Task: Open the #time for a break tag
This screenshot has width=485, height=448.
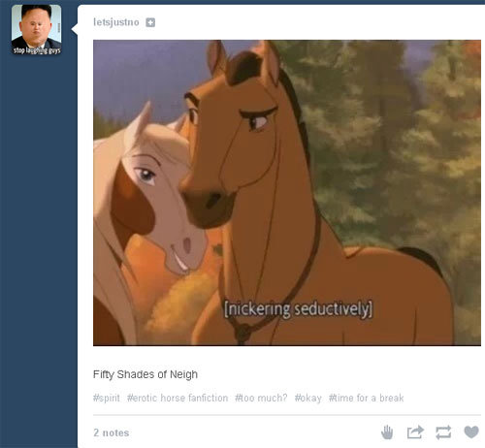Action: pos(367,398)
